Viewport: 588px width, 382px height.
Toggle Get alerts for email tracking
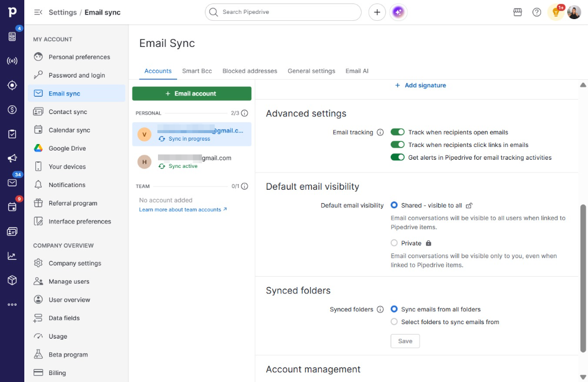pyautogui.click(x=398, y=157)
